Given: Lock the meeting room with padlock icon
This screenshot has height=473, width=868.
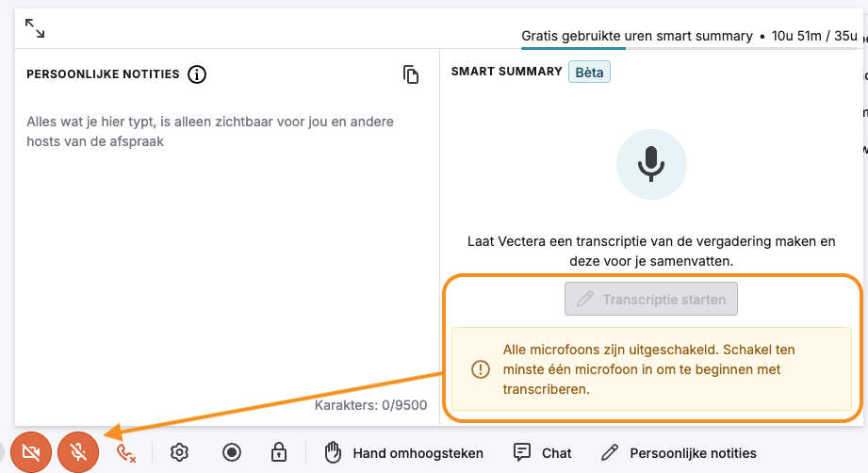Looking at the screenshot, I should pyautogui.click(x=279, y=452).
